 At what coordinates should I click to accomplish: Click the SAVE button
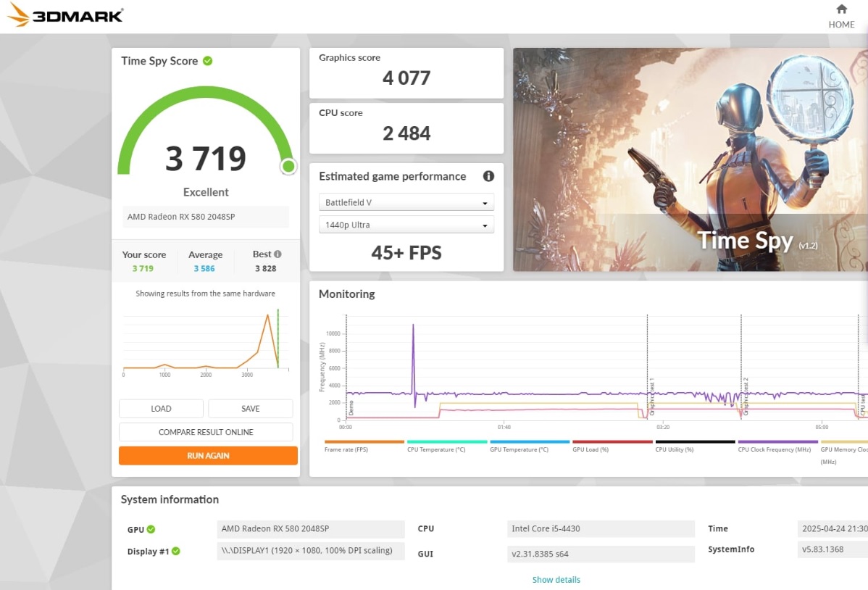[x=250, y=409]
